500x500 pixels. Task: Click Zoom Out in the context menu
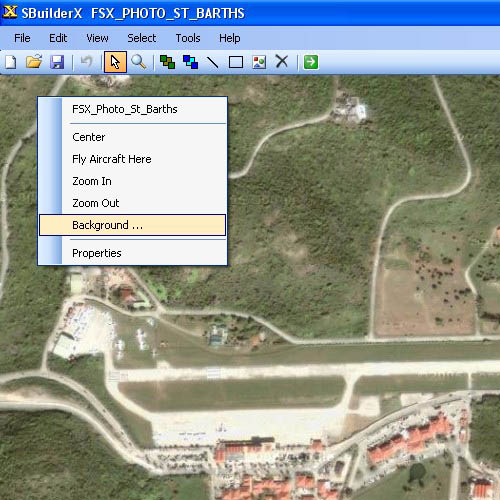pos(95,203)
